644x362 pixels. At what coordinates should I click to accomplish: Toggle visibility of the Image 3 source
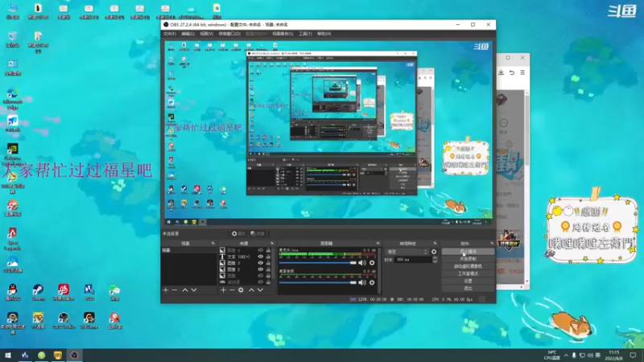coord(260,263)
